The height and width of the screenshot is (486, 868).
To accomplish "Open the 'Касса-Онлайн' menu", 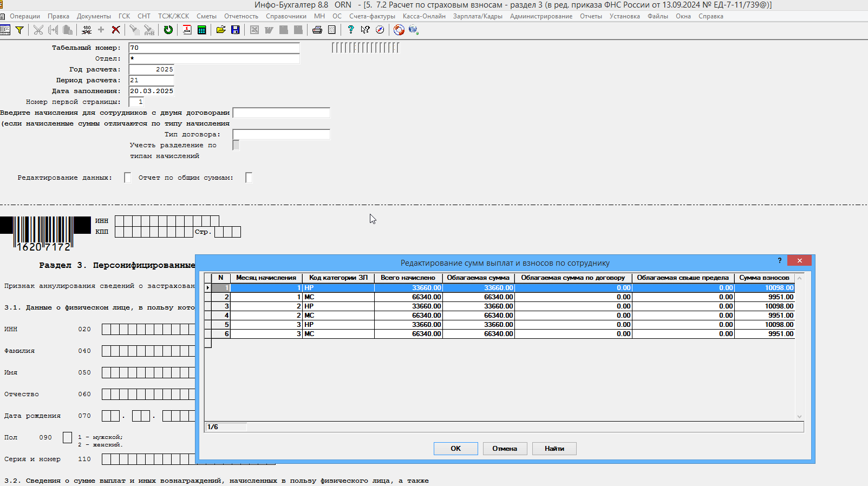I will (424, 16).
